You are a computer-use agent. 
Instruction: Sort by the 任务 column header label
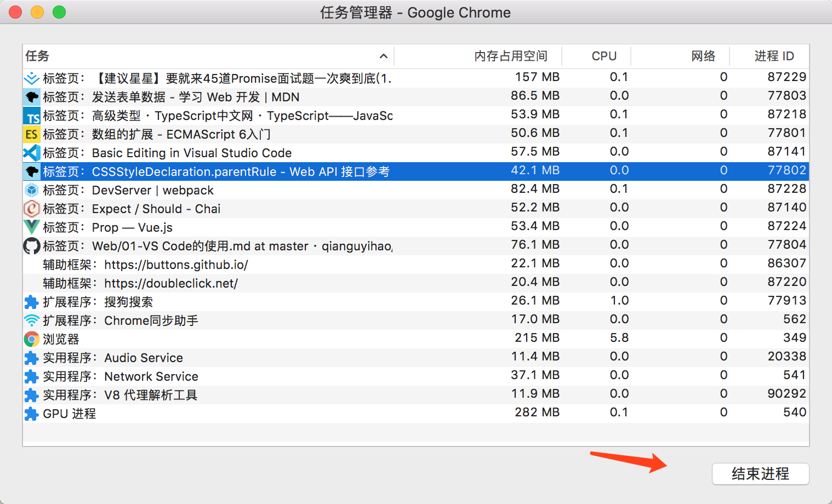point(37,56)
